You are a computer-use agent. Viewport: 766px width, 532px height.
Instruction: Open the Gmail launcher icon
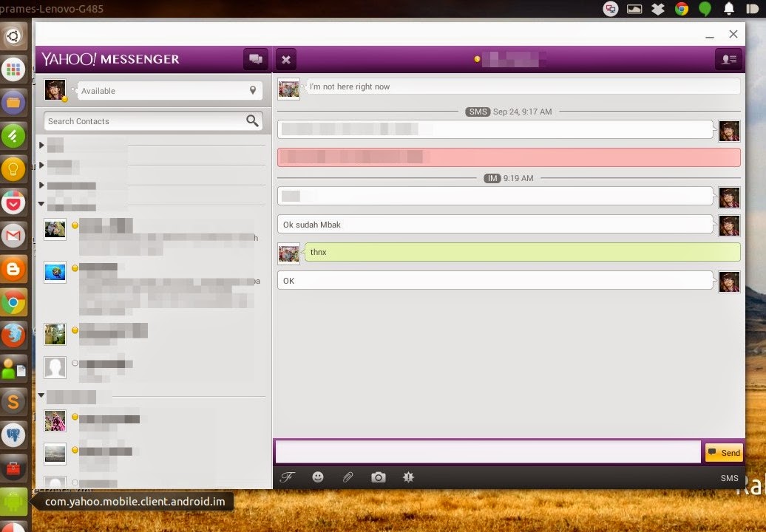[13, 236]
